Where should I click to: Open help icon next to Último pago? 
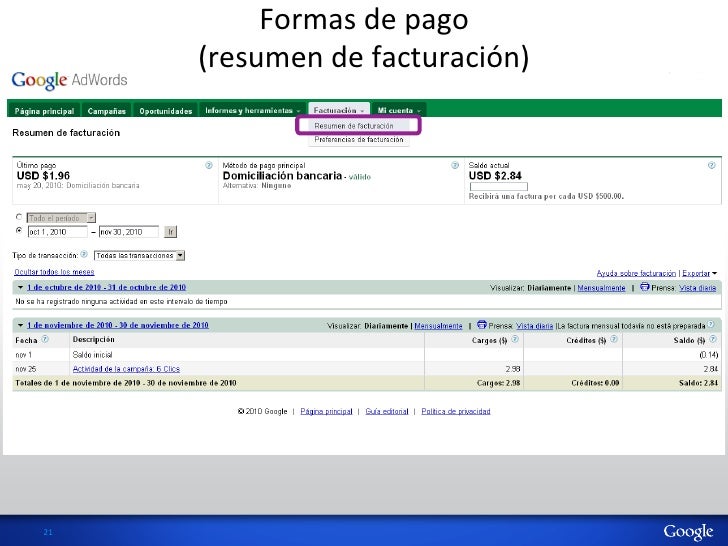coord(209,165)
